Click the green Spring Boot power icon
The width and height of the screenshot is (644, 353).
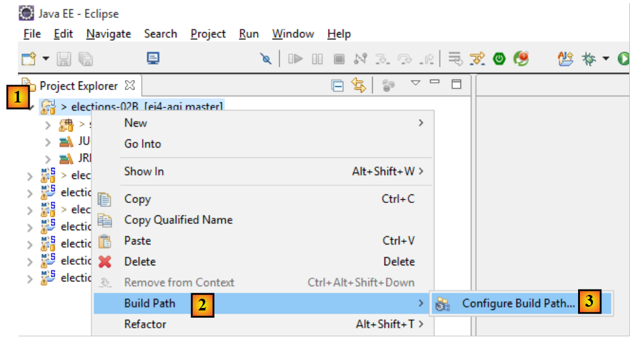(x=499, y=59)
